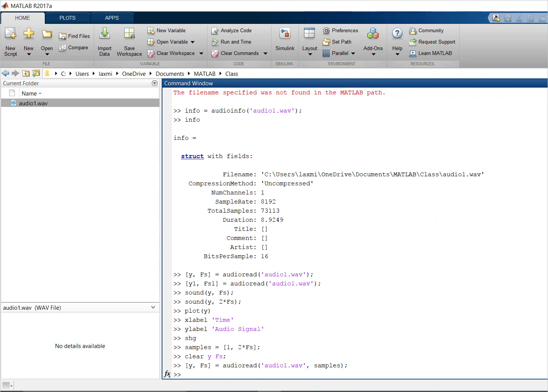Screen dimensions: 548x392
Task: Click the save icon in quick access toolbar
Action: point(508,18)
